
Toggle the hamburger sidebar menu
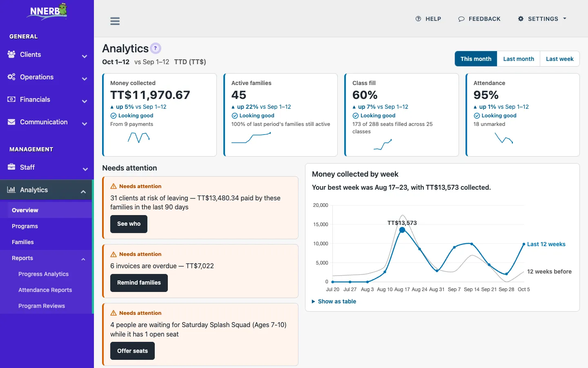(x=115, y=21)
